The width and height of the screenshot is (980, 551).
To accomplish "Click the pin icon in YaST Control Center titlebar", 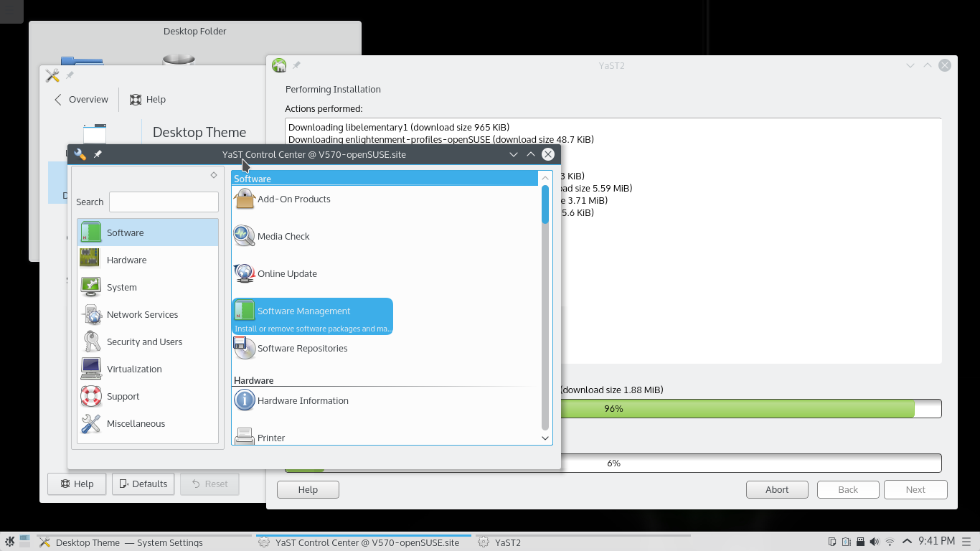I will coord(98,154).
